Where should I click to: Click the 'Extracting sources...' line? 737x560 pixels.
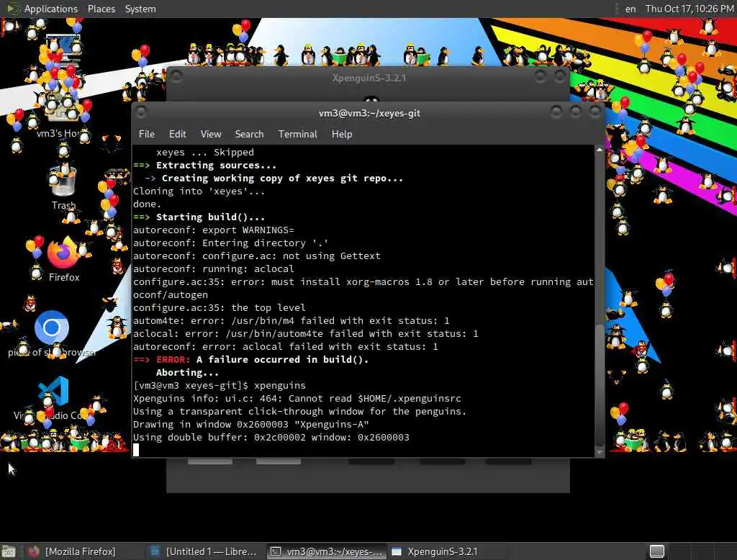click(216, 166)
